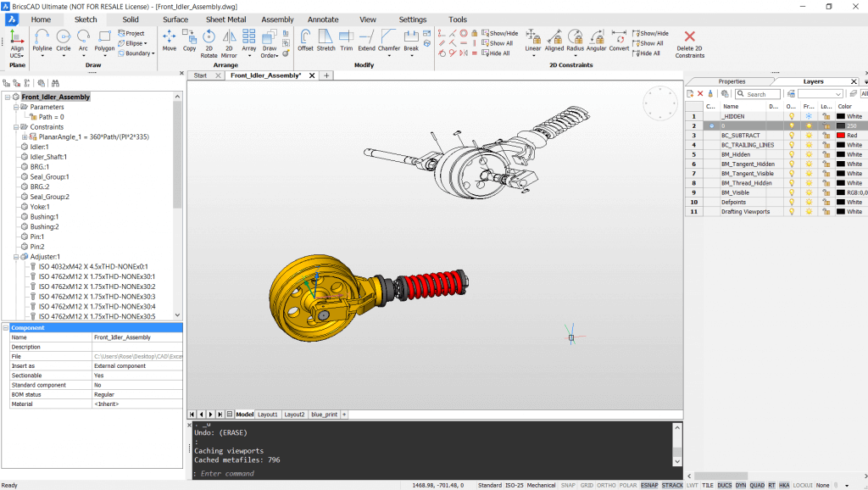Lock the Defpoints layer

[826, 202]
